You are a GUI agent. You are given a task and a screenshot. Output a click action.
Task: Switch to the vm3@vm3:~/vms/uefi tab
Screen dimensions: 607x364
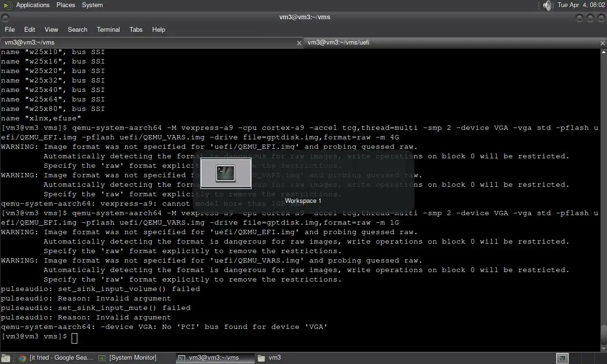coord(455,43)
